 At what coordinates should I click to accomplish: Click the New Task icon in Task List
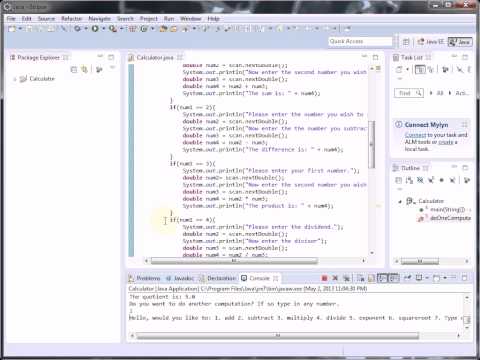pyautogui.click(x=399, y=69)
